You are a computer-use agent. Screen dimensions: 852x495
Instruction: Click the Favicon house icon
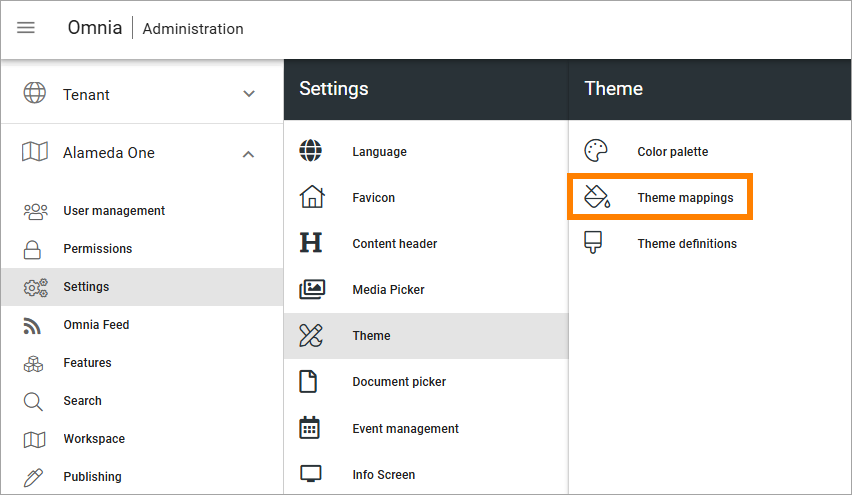pyautogui.click(x=312, y=197)
